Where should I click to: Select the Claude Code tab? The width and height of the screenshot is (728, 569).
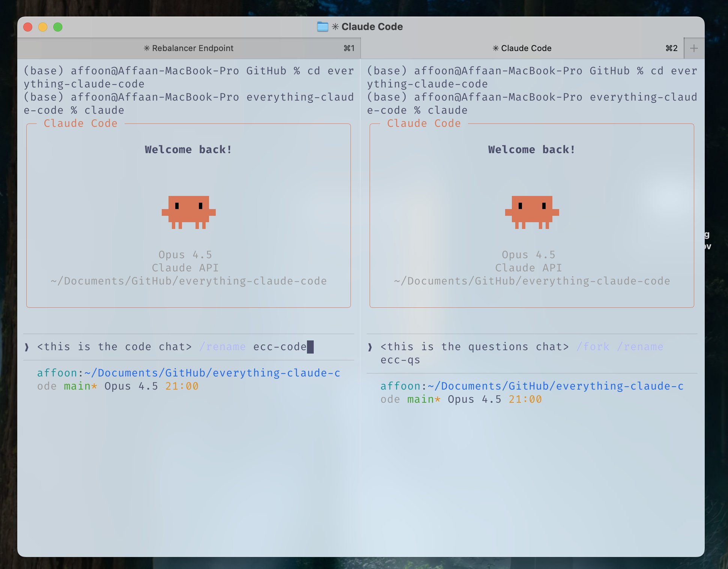(x=525, y=48)
